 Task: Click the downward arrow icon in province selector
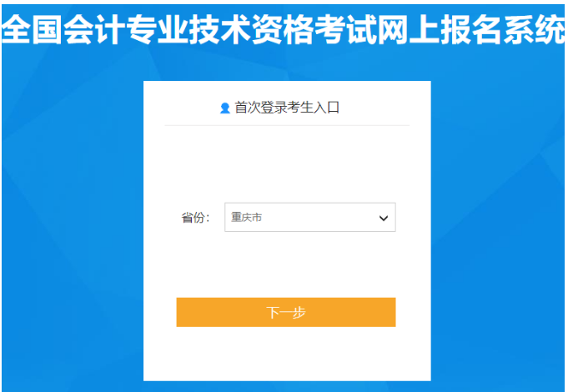click(x=384, y=218)
